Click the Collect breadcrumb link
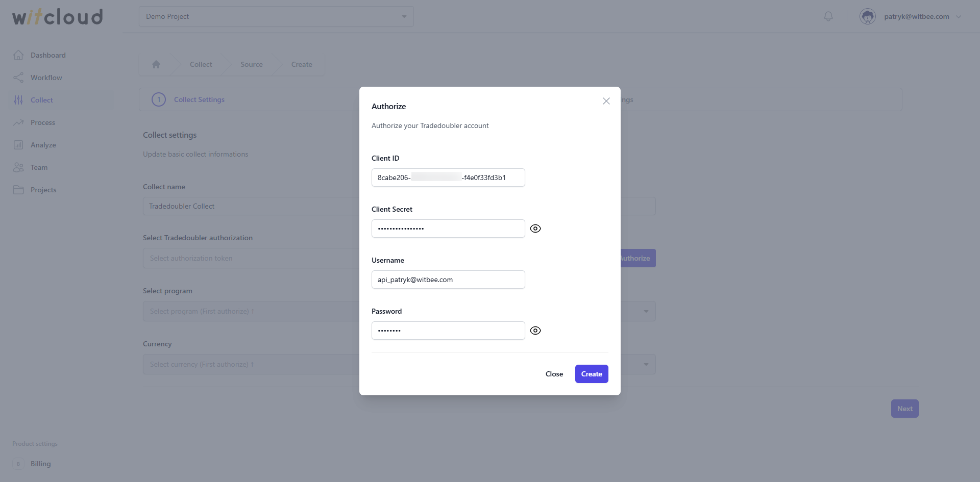The width and height of the screenshot is (980, 482). (201, 64)
